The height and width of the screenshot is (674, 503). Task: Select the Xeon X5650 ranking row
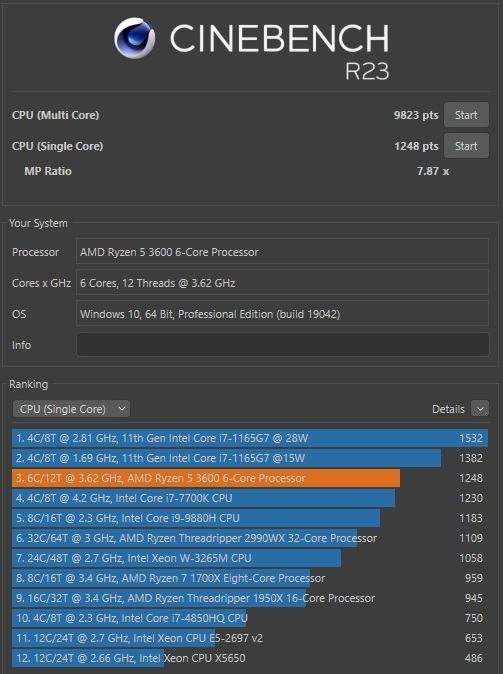(250, 658)
